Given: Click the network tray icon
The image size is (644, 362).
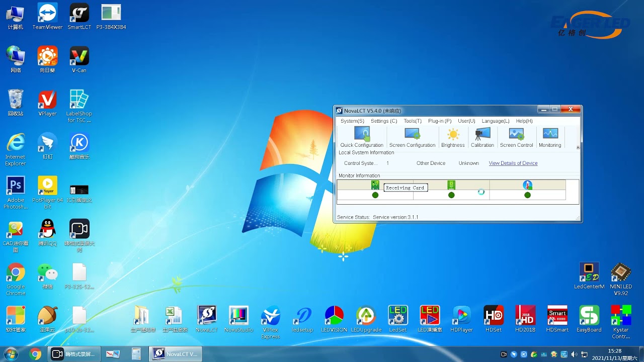Looking at the screenshot, I should click(x=584, y=354).
